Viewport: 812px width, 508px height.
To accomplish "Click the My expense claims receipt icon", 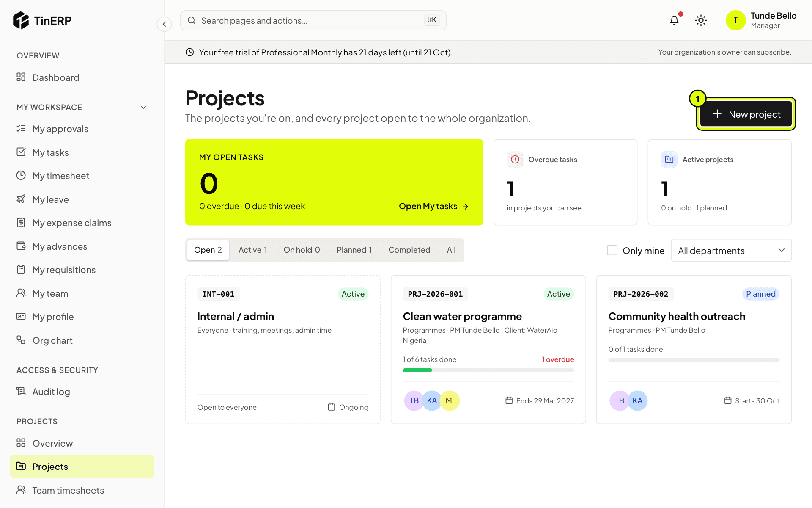I will pyautogui.click(x=21, y=222).
